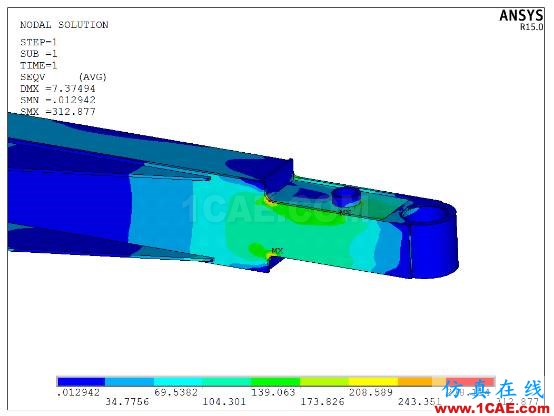Image resolution: width=554 pixels, height=416 pixels.
Task: Click the SMX =312.877 value
Action: tap(58, 112)
